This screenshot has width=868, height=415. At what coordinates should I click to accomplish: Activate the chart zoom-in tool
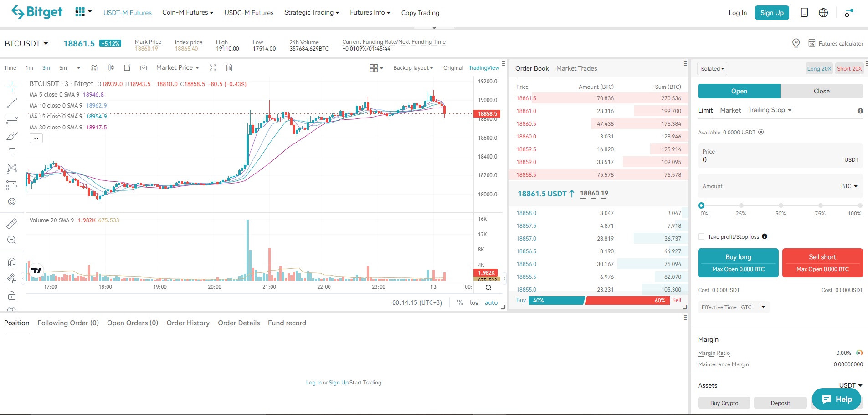pyautogui.click(x=12, y=240)
